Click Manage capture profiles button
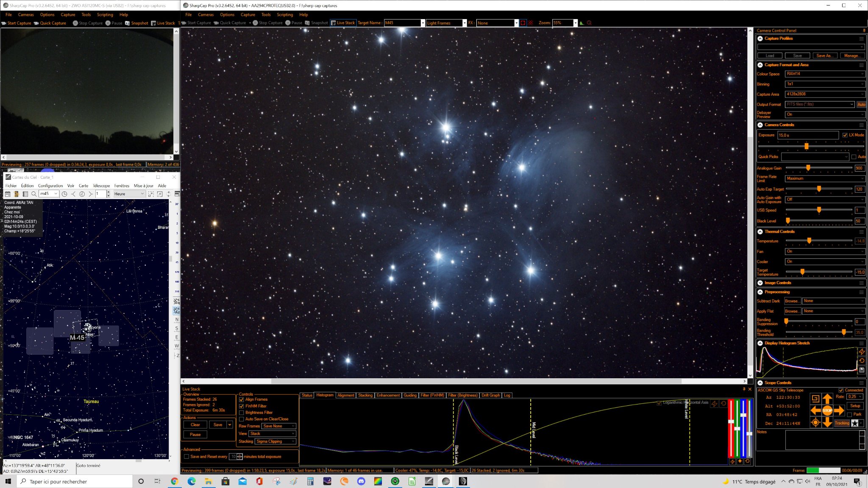Viewport: 868px width, 488px height. (x=852, y=55)
